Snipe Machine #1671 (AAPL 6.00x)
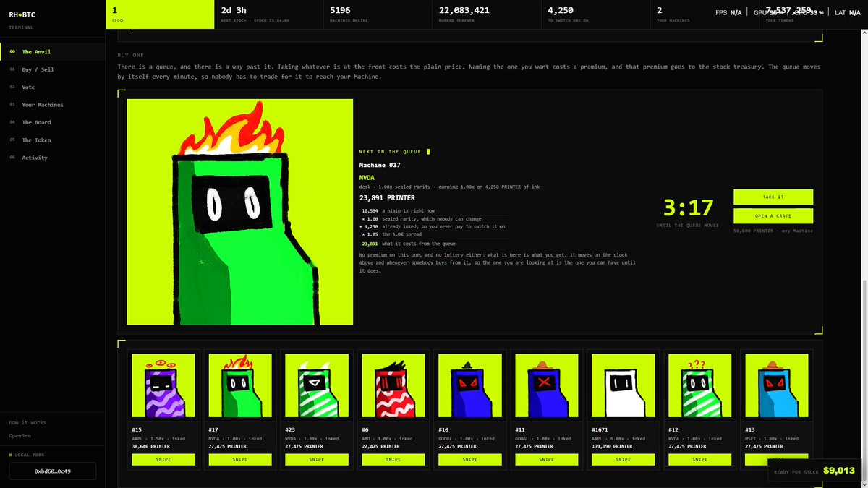The image size is (868, 488). [623, 459]
